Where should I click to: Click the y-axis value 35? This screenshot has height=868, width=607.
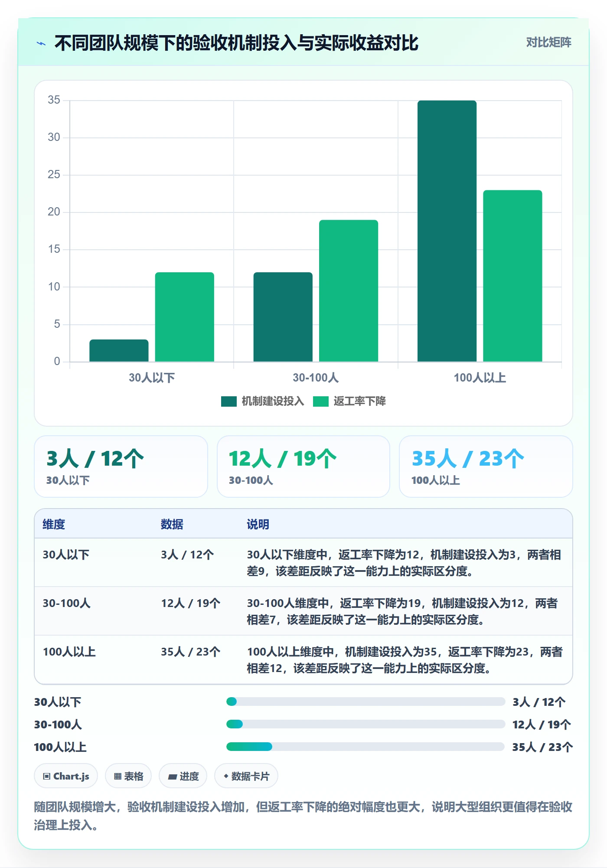click(x=54, y=100)
